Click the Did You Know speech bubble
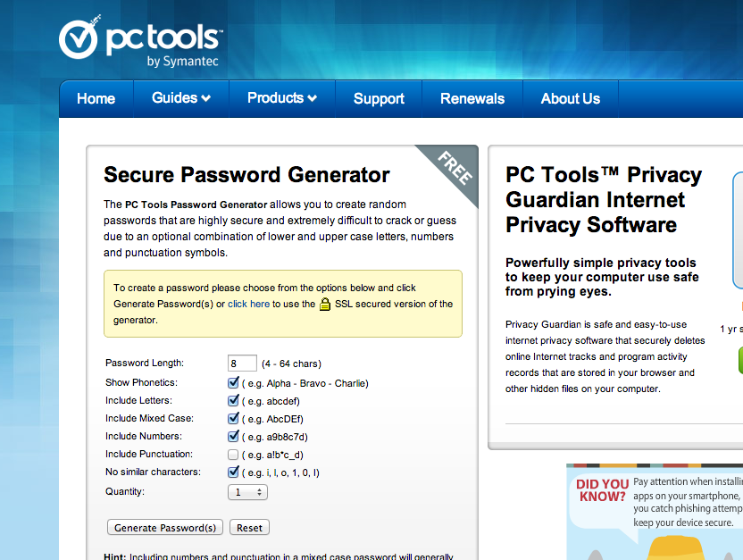This screenshot has width=743, height=560. coord(601,490)
